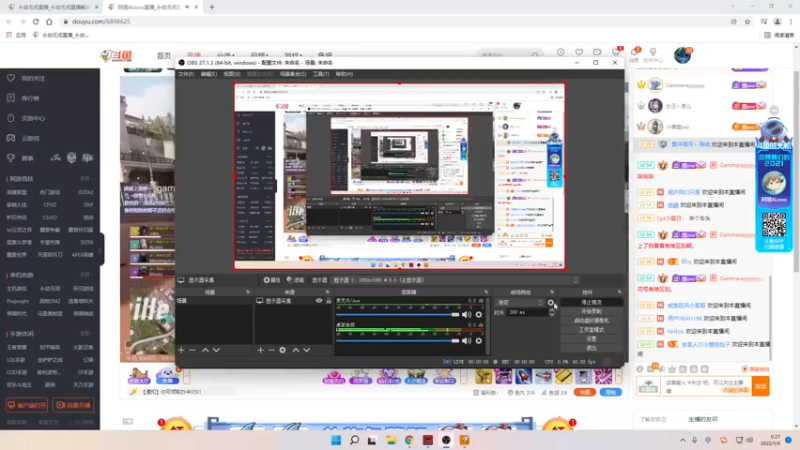Bookmark page with star in address bar

click(x=747, y=21)
